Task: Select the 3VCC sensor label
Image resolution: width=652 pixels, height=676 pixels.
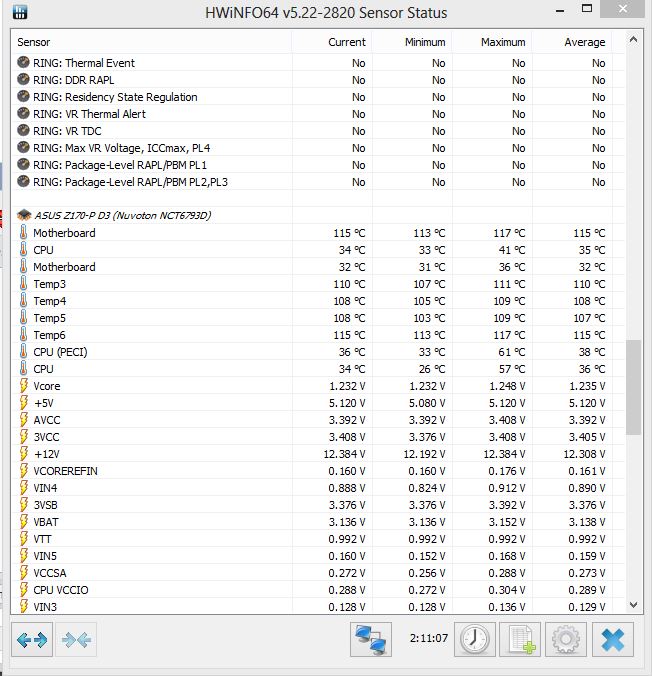Action: 47,437
